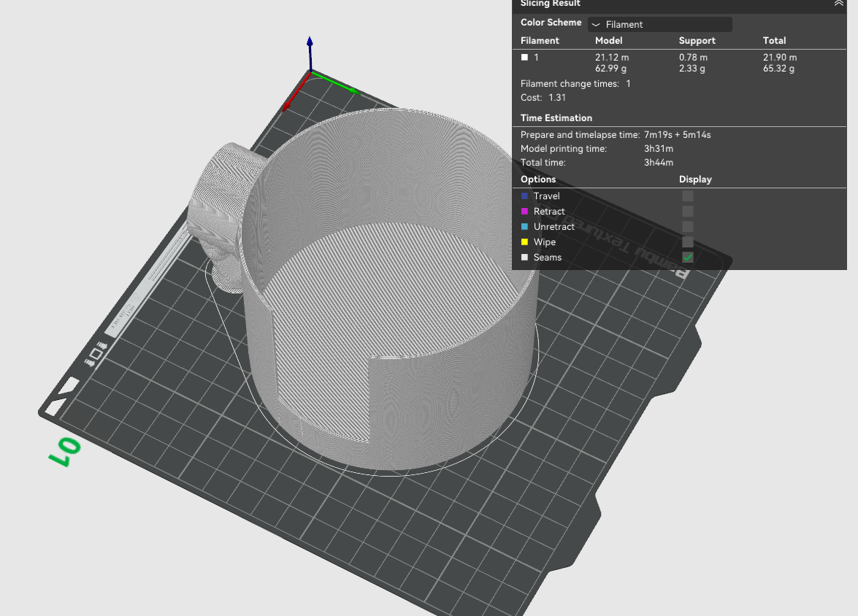
Task: Click the cyan Unretract legend square
Action: point(524,227)
